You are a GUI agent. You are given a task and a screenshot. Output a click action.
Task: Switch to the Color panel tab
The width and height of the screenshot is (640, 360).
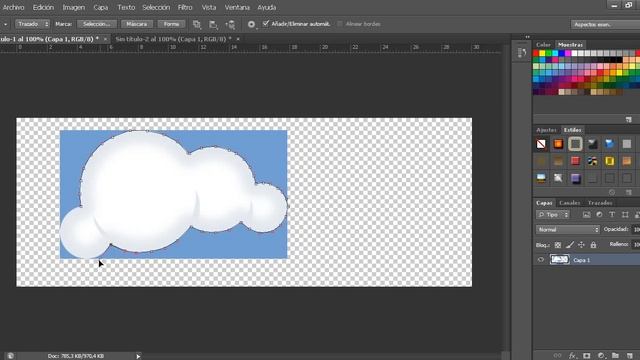tap(543, 44)
